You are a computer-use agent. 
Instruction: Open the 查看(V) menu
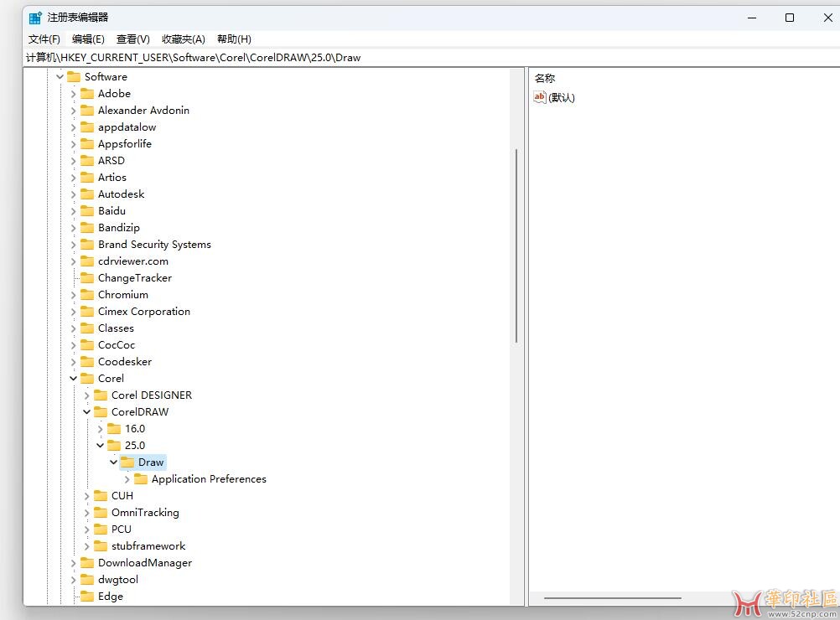point(132,39)
